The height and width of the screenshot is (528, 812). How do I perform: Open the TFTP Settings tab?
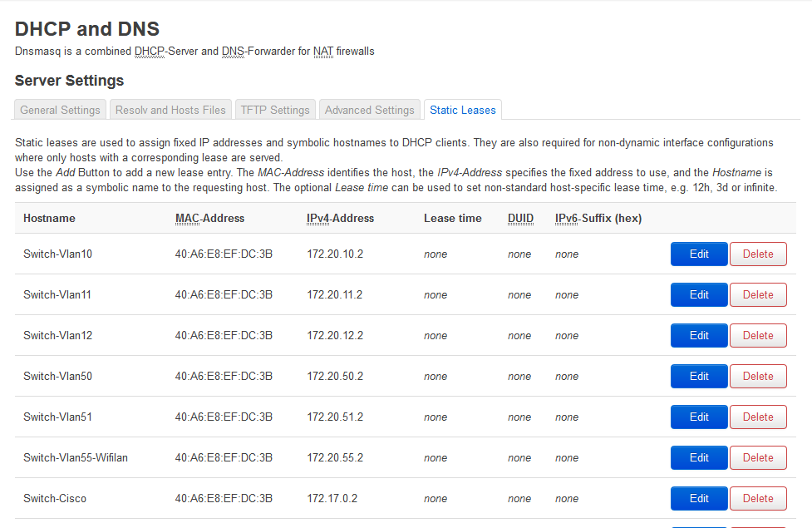pyautogui.click(x=274, y=109)
